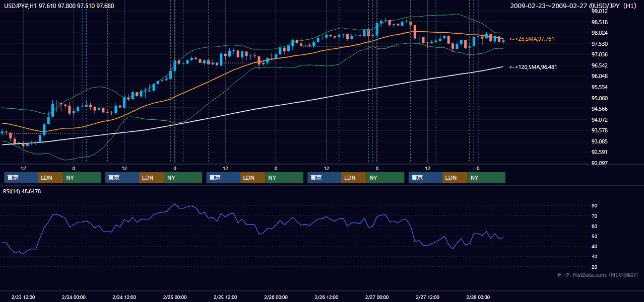Viewport: 644px width, 302px height.
Task: Select the 96.048 price axis value
Action: click(x=600, y=76)
